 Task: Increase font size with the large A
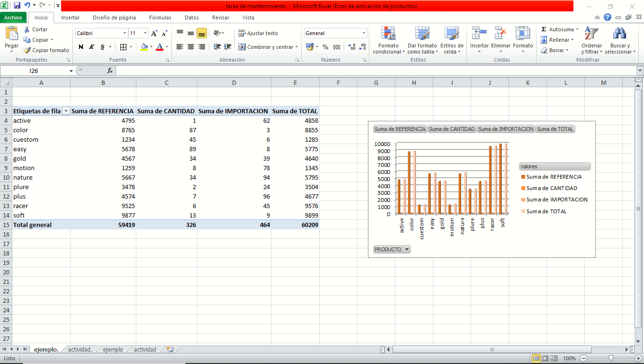(154, 33)
